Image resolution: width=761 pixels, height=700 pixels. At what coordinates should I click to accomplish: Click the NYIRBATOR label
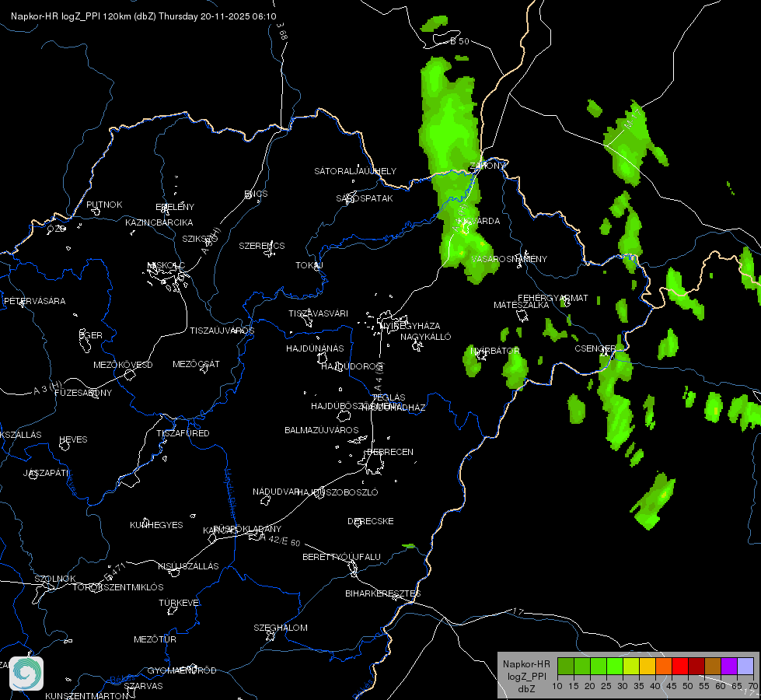pyautogui.click(x=495, y=351)
